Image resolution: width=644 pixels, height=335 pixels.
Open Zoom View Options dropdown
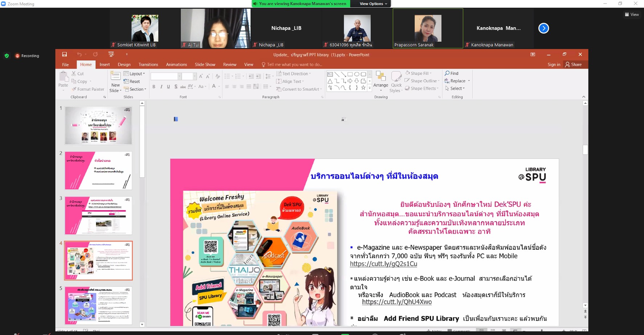coord(373,4)
